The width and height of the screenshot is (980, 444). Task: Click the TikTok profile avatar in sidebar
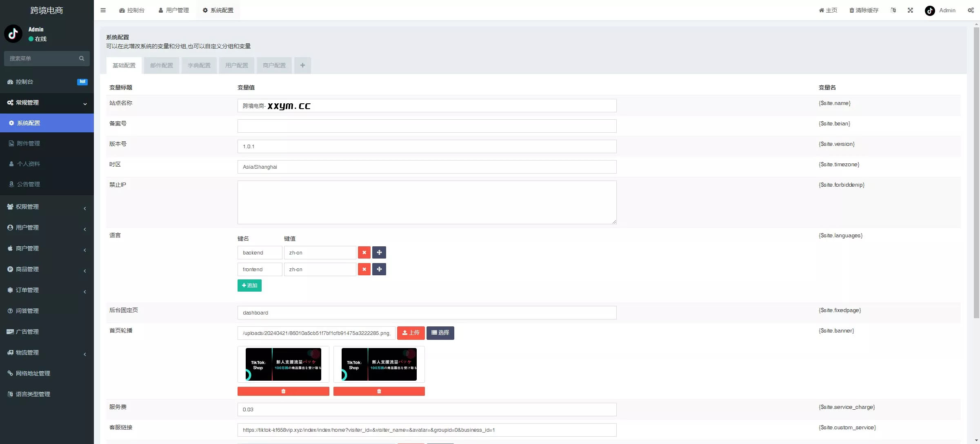pyautogui.click(x=13, y=34)
